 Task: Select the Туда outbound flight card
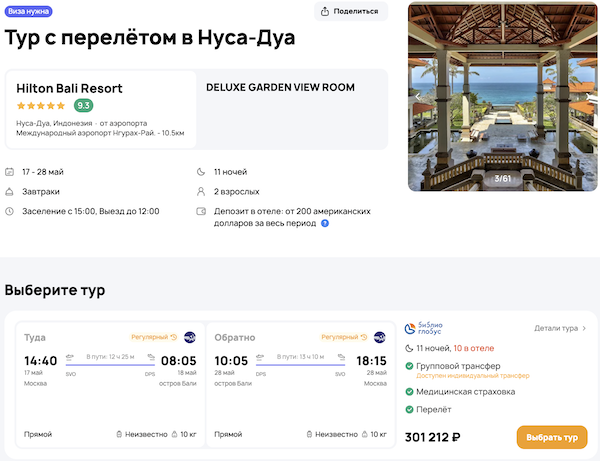click(x=110, y=385)
